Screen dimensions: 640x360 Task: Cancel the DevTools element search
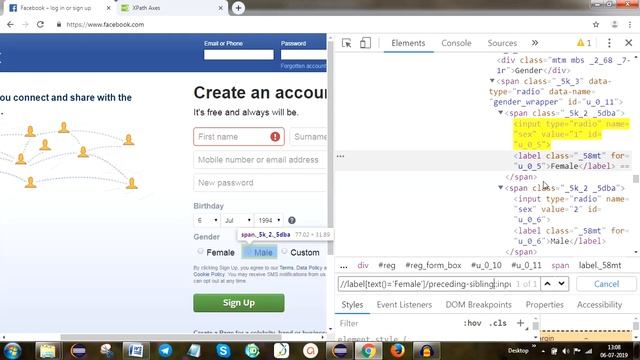click(606, 284)
